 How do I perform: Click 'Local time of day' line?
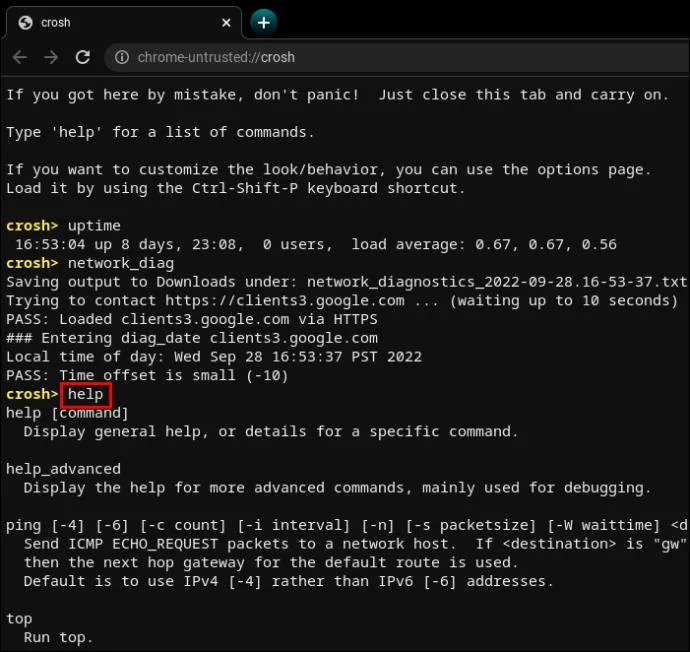click(214, 357)
